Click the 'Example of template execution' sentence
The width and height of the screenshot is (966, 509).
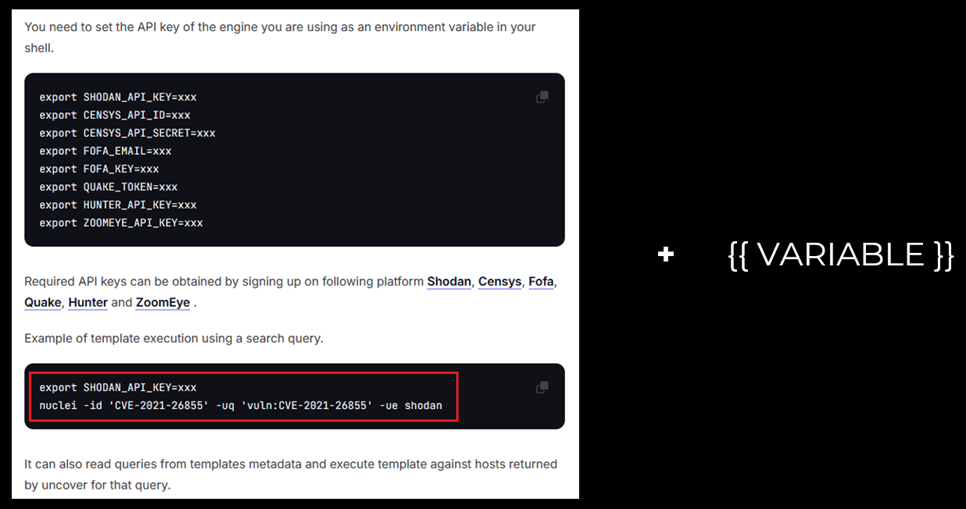point(173,338)
